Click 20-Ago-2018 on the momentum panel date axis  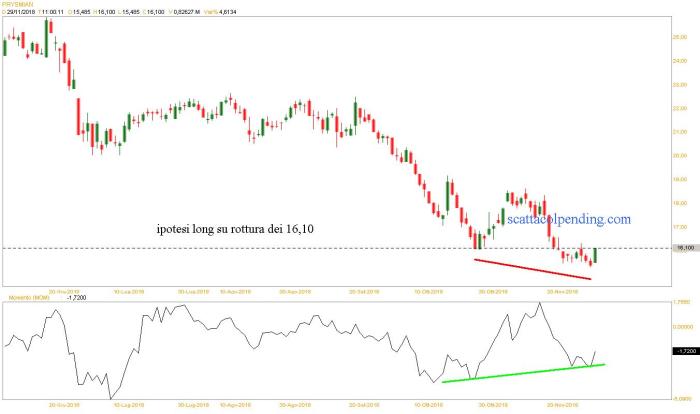pyautogui.click(x=295, y=405)
